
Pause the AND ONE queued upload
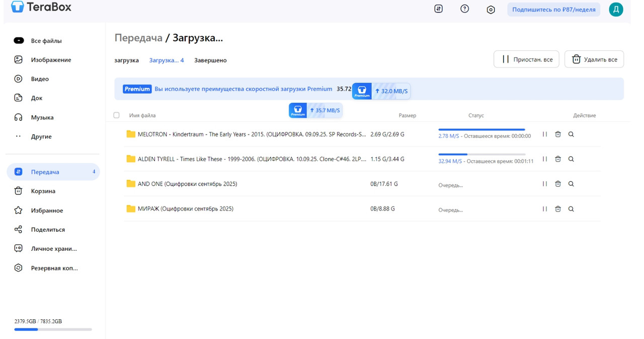click(545, 184)
